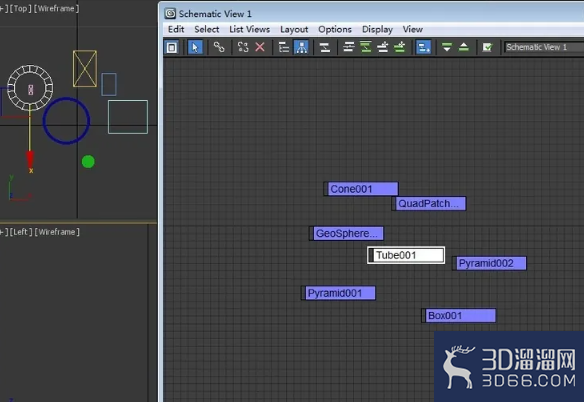This screenshot has height=402, width=584.
Task: Activate the Select arrow tool
Action: (x=195, y=47)
